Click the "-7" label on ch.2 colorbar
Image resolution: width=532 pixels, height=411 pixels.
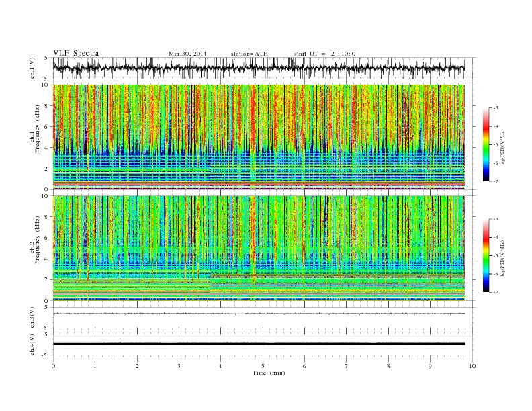pyautogui.click(x=496, y=292)
